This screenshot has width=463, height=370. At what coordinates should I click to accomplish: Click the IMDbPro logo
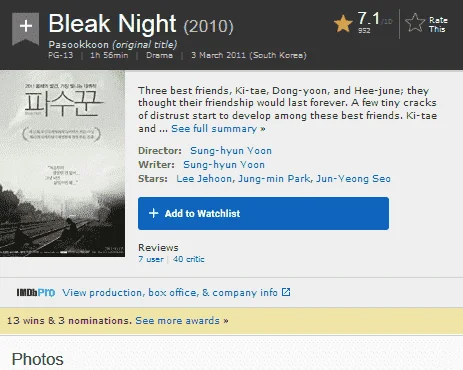[x=36, y=293]
